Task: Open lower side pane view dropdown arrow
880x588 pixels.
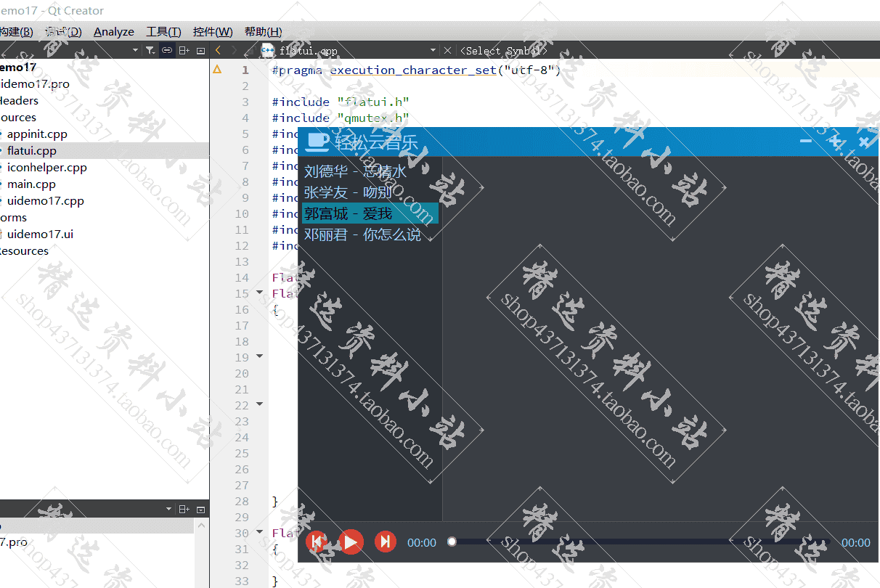Action: [x=169, y=509]
